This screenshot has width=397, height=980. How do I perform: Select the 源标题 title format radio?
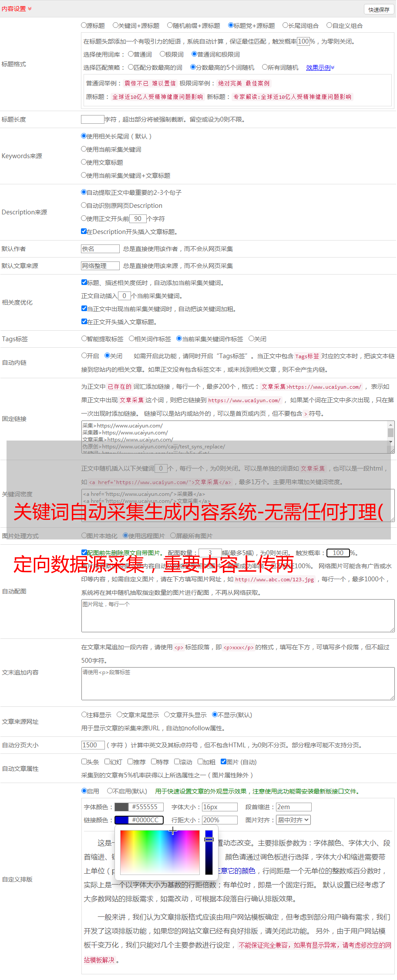coord(84,25)
